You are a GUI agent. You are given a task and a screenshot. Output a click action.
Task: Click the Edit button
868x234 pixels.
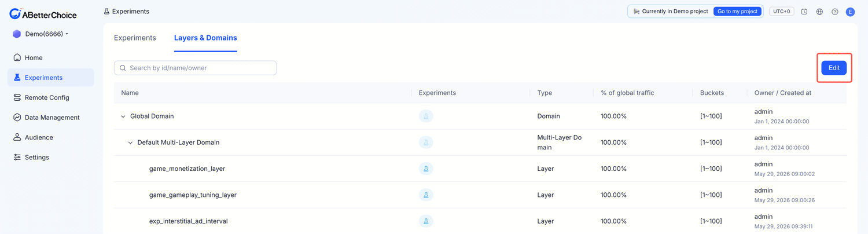point(834,68)
